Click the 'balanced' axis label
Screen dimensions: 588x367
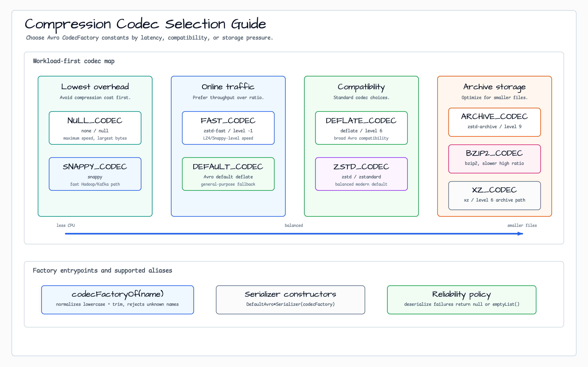pyautogui.click(x=294, y=226)
